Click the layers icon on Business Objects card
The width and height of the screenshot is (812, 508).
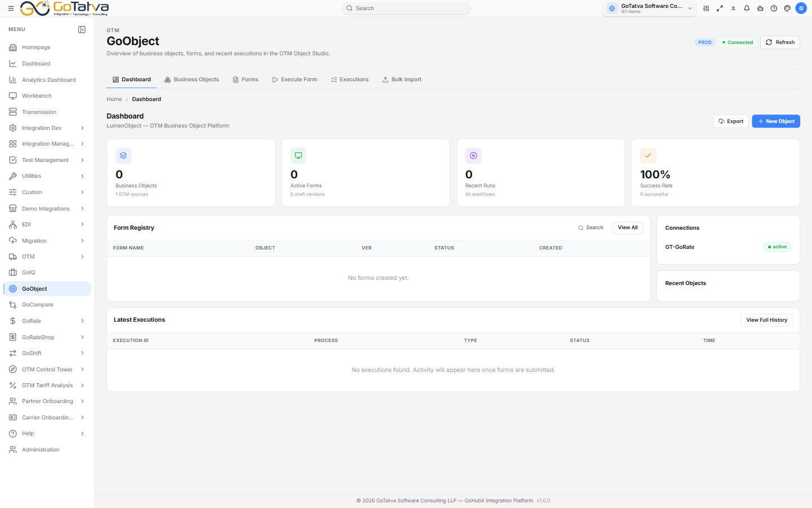pyautogui.click(x=123, y=156)
